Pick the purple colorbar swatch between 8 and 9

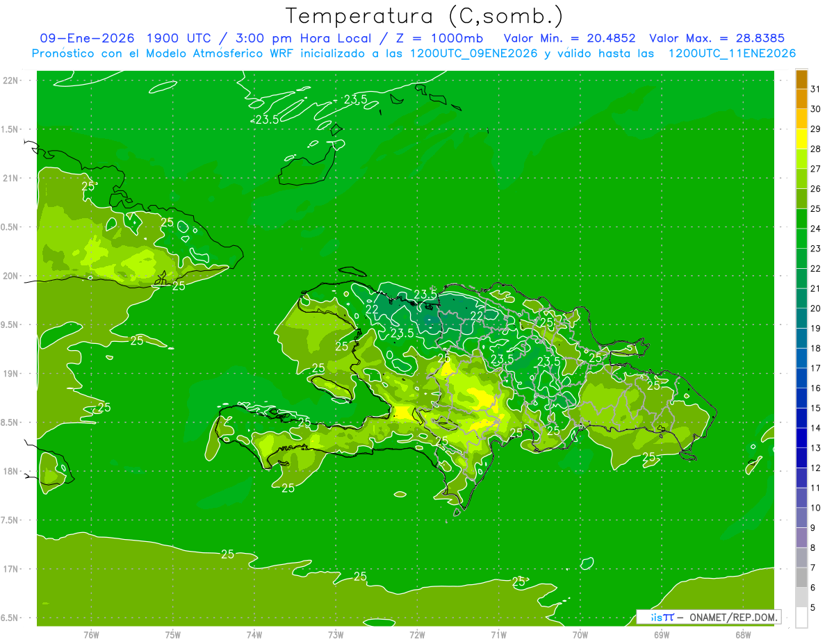[x=801, y=538]
